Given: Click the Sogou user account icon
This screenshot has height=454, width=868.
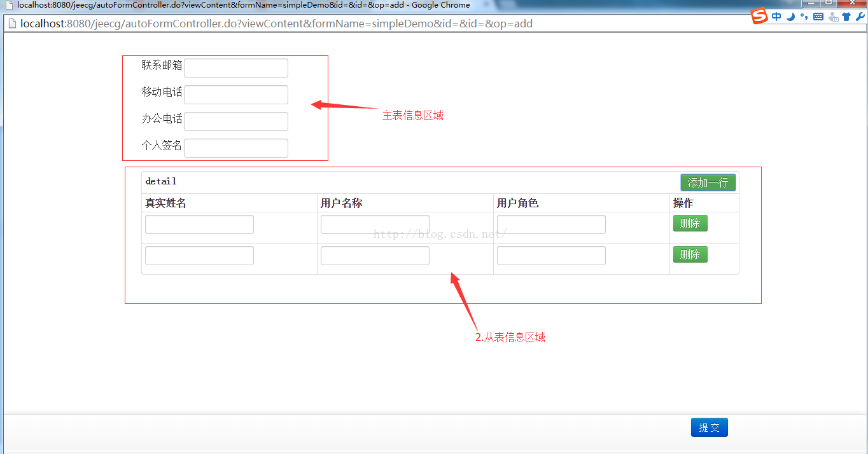Looking at the screenshot, I should coord(833,17).
